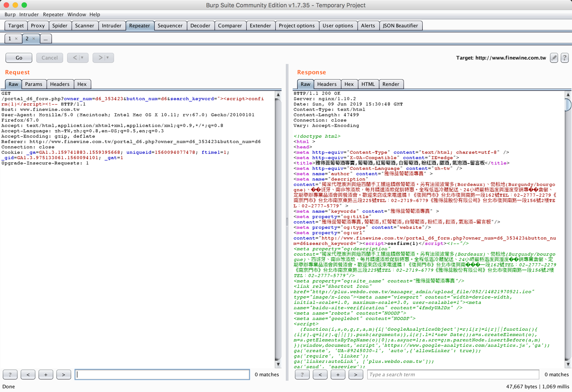Screen dimensions: 572x392
Task: Switch to the Comparer tab
Action: coord(230,25)
